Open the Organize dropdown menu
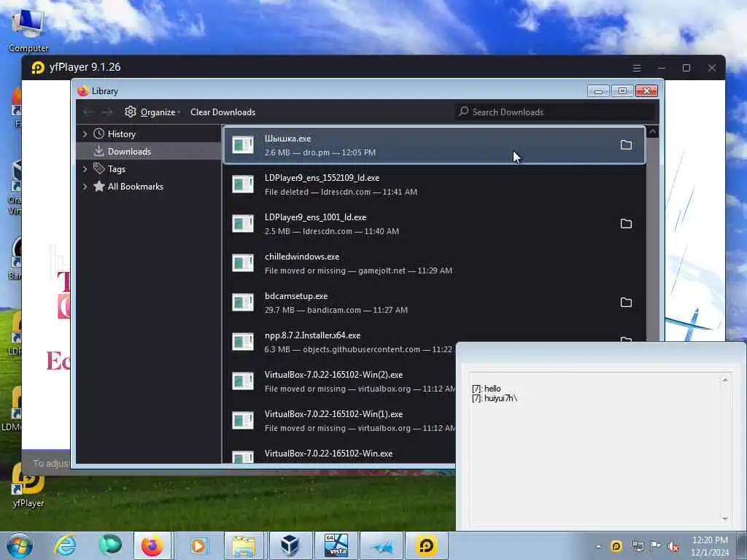This screenshot has height=560, width=747. point(152,112)
